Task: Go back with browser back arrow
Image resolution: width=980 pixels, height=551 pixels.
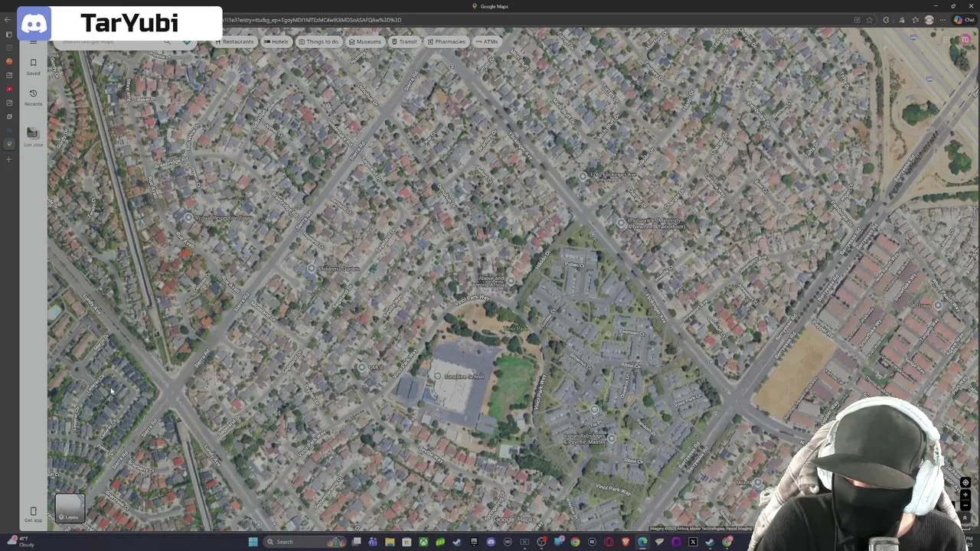Action: pyautogui.click(x=8, y=20)
